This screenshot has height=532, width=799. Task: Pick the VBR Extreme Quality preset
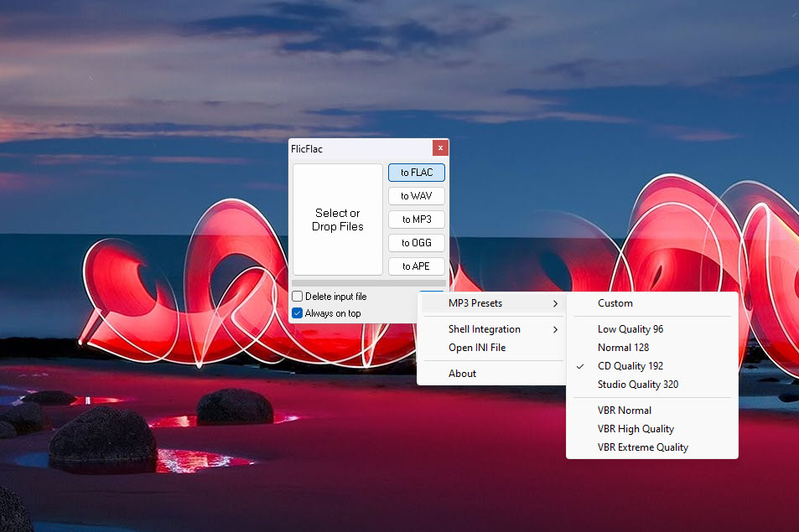click(651, 447)
